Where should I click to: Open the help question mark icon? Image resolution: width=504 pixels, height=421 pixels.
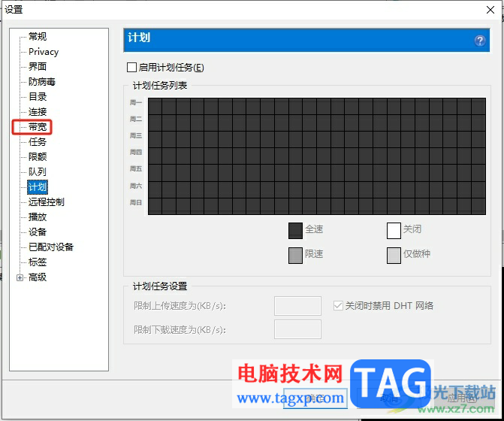click(x=480, y=41)
